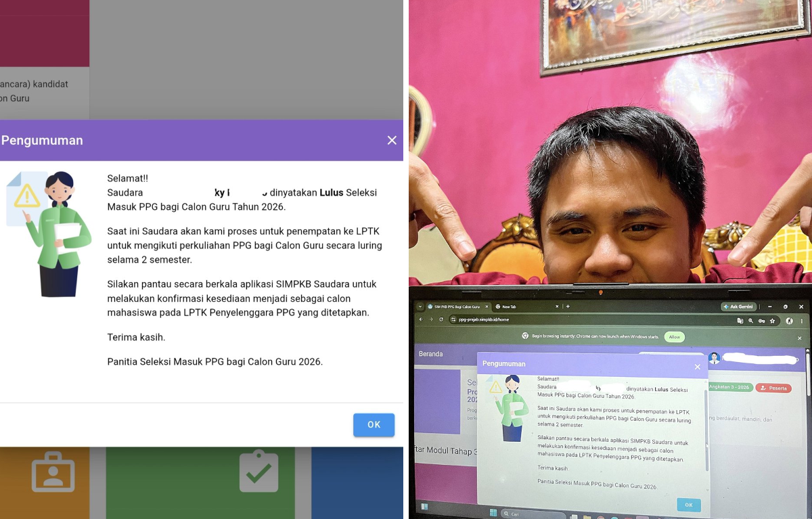This screenshot has height=519, width=812.
Task: Click OK in the laptop's Pengumuman dialog
Action: [689, 505]
